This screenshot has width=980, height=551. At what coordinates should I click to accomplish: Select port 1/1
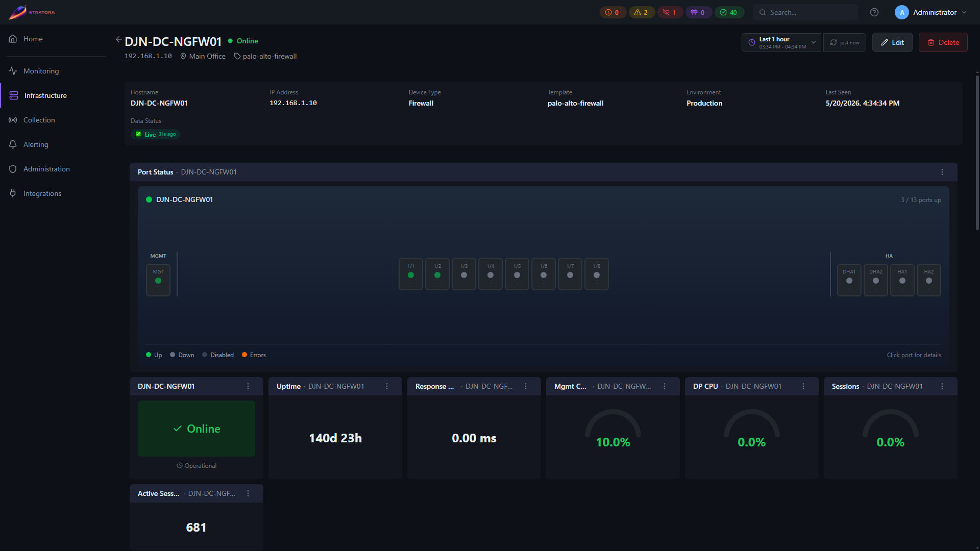click(x=411, y=274)
